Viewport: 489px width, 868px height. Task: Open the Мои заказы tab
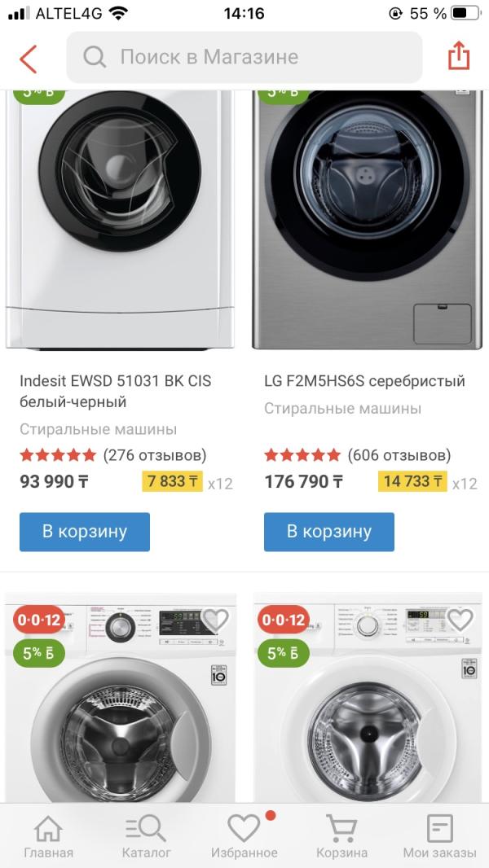[x=439, y=837]
